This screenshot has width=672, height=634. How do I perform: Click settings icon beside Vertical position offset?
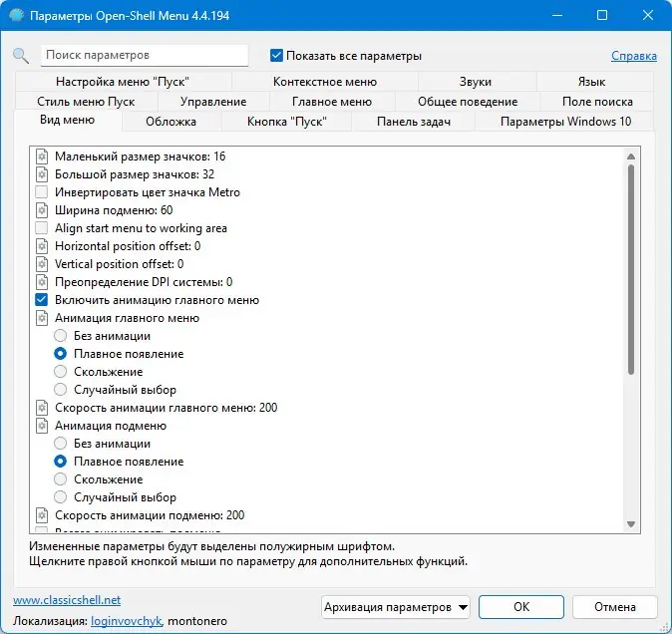(x=42, y=264)
